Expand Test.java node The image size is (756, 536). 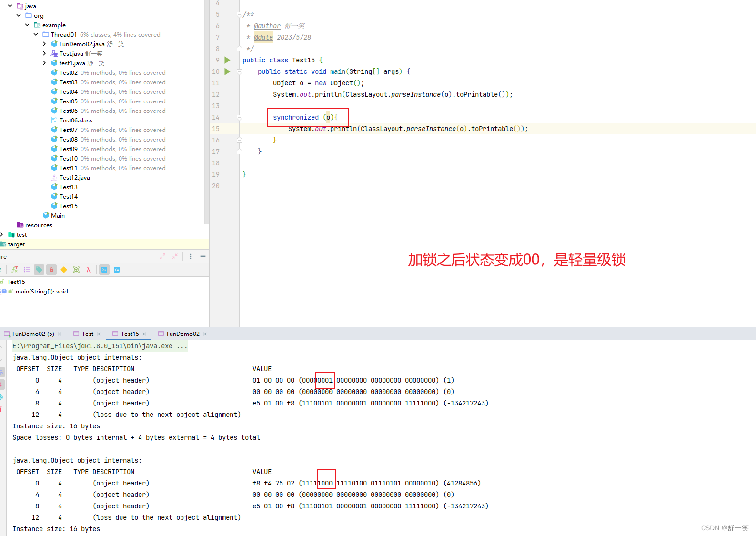point(44,53)
